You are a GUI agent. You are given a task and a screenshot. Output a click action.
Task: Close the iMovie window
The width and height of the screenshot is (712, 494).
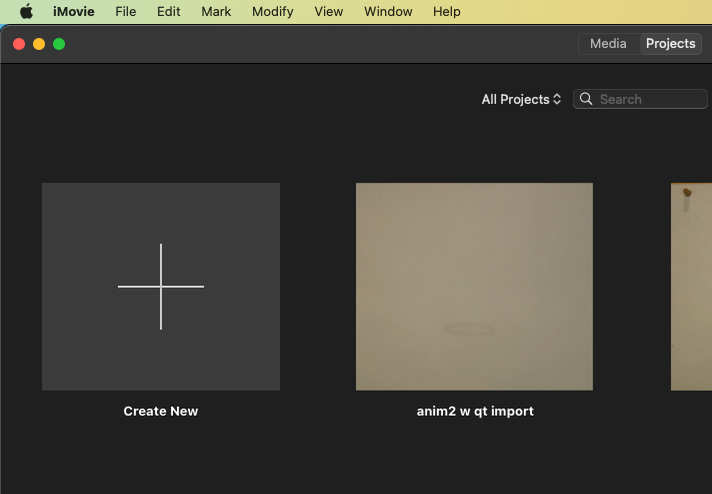(19, 44)
